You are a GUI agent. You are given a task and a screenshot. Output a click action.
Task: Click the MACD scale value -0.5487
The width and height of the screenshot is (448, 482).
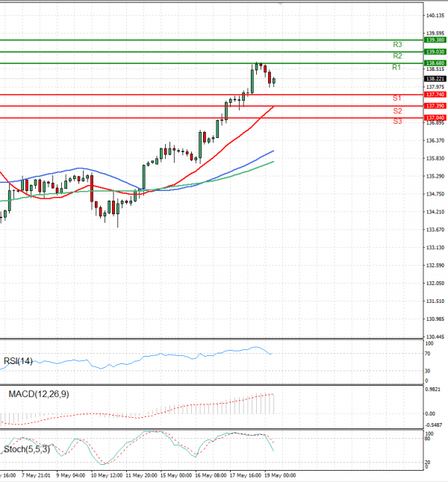click(434, 425)
